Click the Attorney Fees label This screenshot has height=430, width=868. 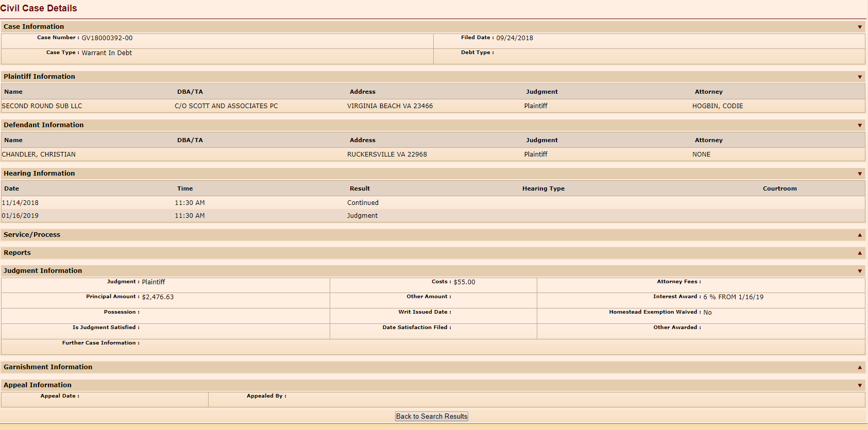pos(679,282)
